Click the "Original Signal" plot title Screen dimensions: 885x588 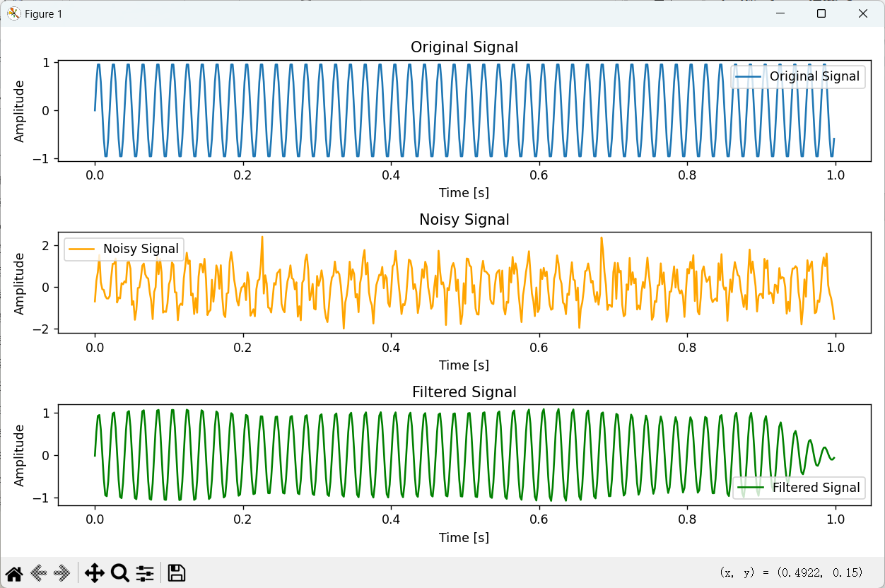point(464,47)
